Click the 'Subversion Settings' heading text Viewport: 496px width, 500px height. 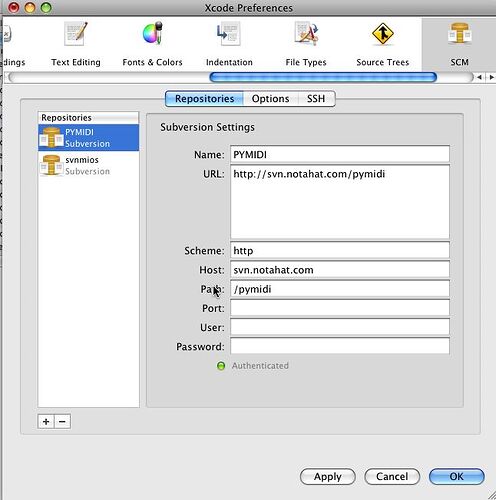click(207, 127)
